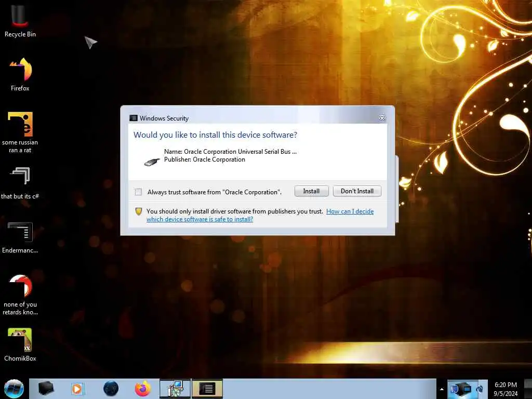The width and height of the screenshot is (532, 399).
Task: Open the dark globe taskbar icon
Action: coord(111,389)
